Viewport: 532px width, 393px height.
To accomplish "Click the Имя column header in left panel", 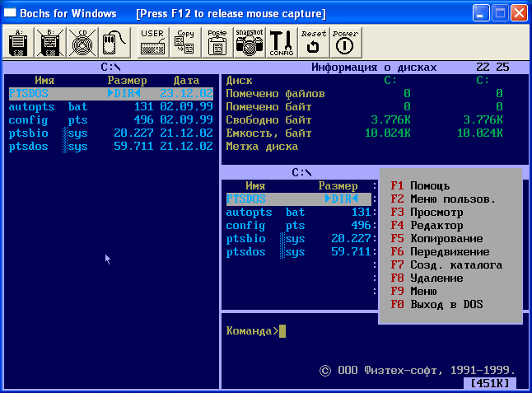I will click(x=44, y=81).
